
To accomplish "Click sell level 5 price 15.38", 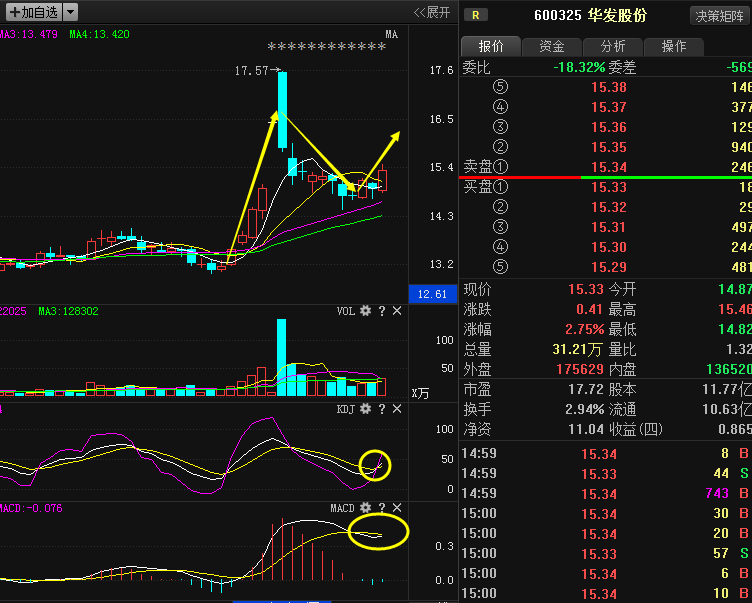I will [x=609, y=87].
